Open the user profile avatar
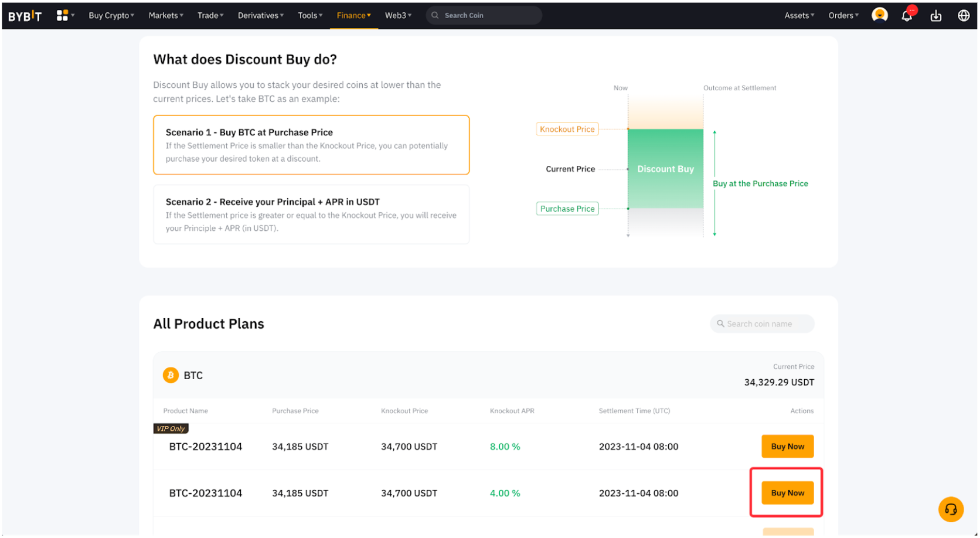Image resolution: width=980 pixels, height=538 pixels. (879, 15)
